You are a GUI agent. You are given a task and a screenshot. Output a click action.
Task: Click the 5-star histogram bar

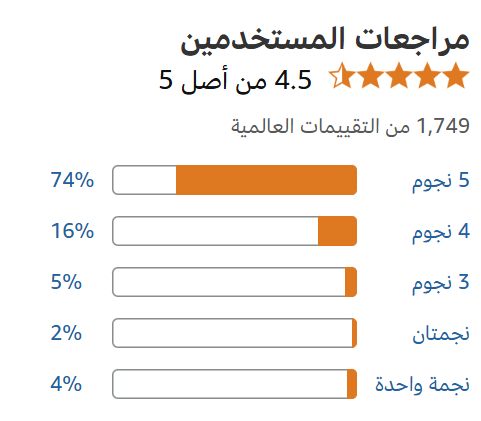point(235,180)
